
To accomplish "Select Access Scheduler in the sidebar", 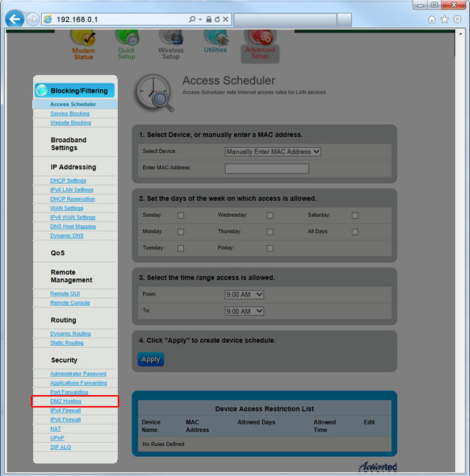I will click(73, 104).
